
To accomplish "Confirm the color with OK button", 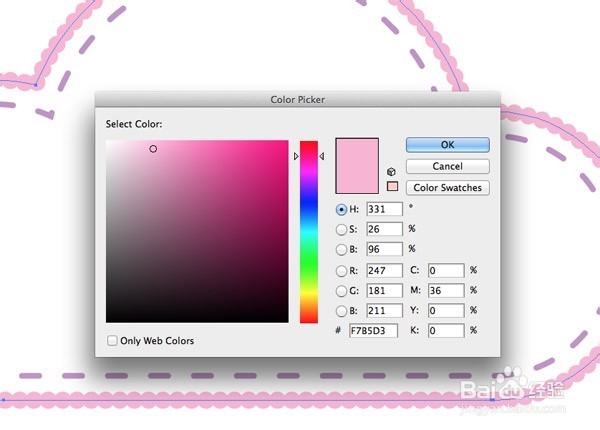I will click(x=448, y=145).
